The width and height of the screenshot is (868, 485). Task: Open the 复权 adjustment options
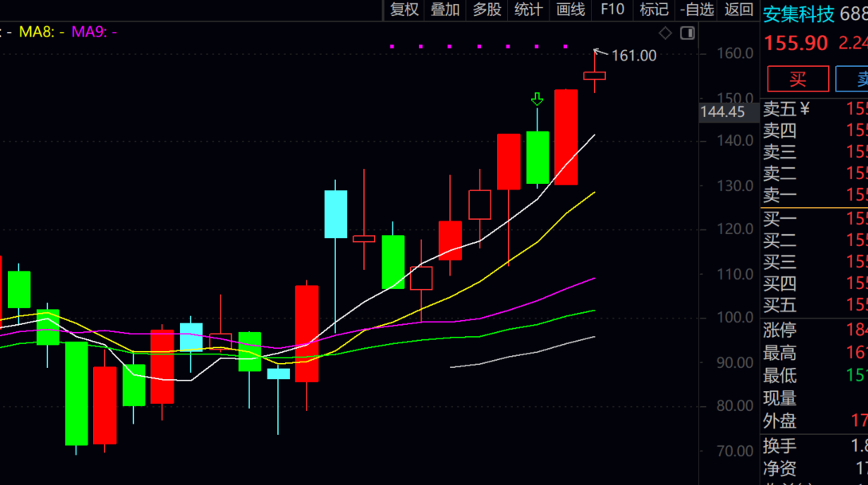pos(404,10)
